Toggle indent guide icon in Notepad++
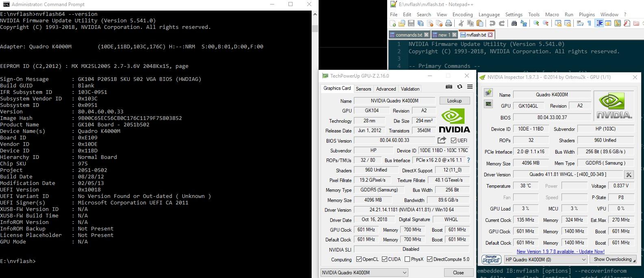The height and width of the screenshot is (278, 644). pos(599,24)
